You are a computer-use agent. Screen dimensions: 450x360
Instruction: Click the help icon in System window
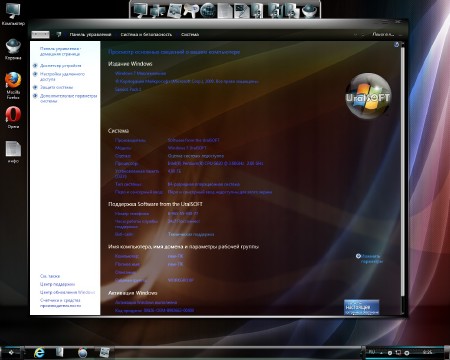click(396, 44)
